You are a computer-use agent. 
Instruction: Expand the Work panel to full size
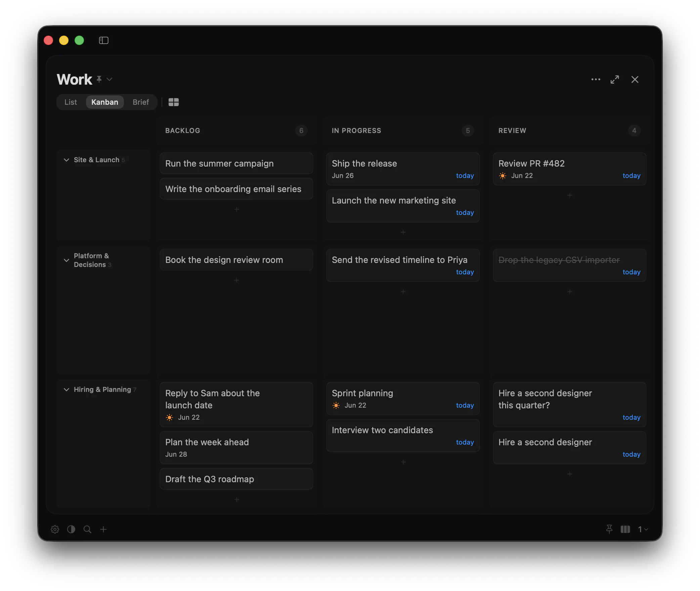click(615, 80)
